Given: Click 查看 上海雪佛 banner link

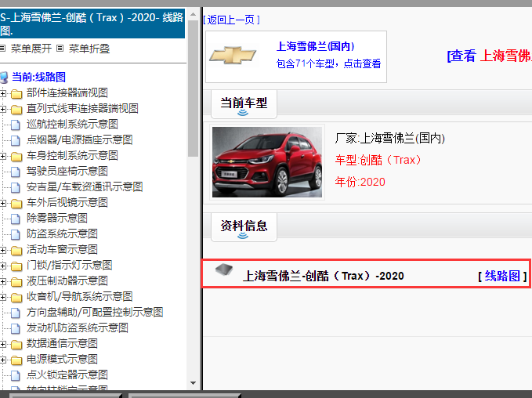Looking at the screenshot, I should pyautogui.click(x=489, y=56).
